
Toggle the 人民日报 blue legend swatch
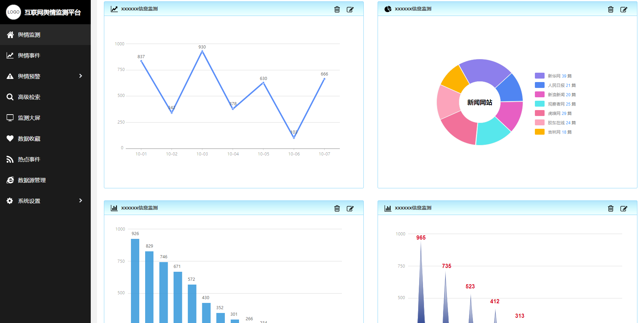pos(540,85)
